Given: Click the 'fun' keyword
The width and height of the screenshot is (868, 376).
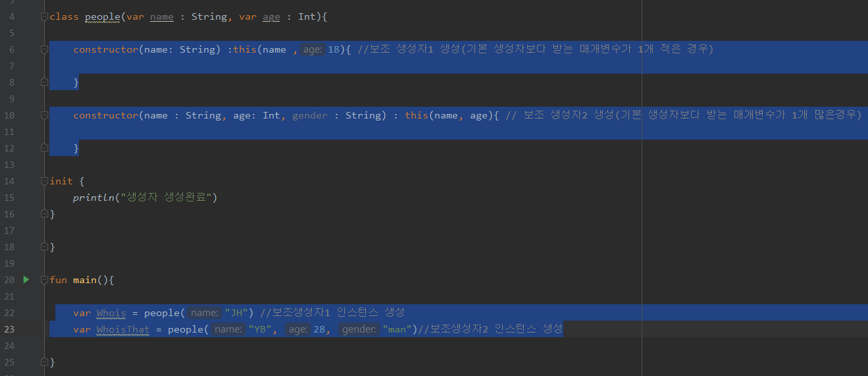Looking at the screenshot, I should [59, 280].
